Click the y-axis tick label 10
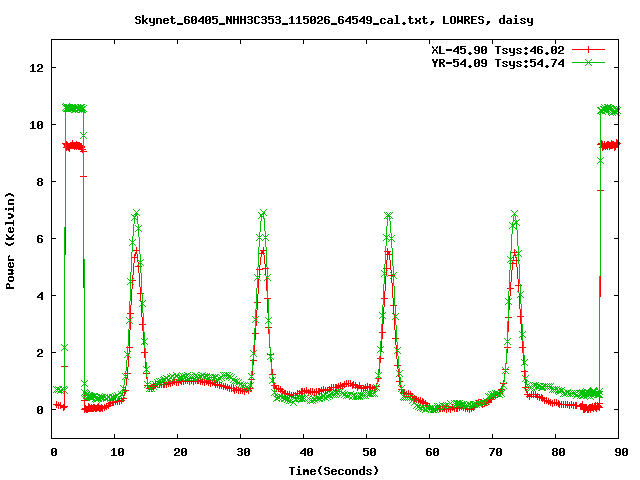 [x=36, y=125]
